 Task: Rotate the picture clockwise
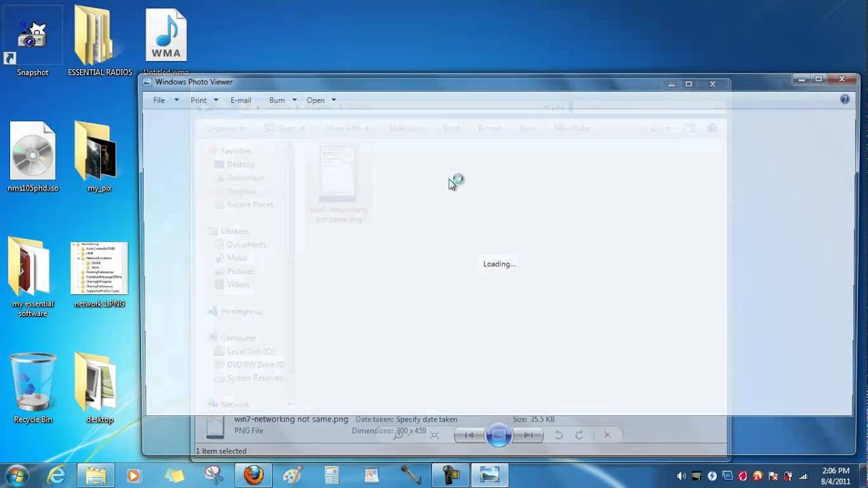coord(579,435)
